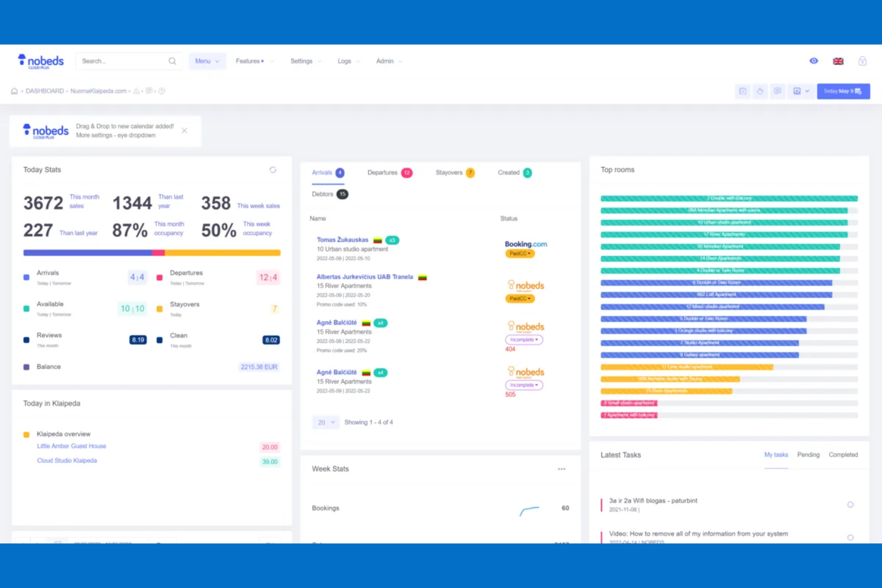Click the add calendar icon in the toolbar
The height and width of the screenshot is (588, 882).
point(743,91)
